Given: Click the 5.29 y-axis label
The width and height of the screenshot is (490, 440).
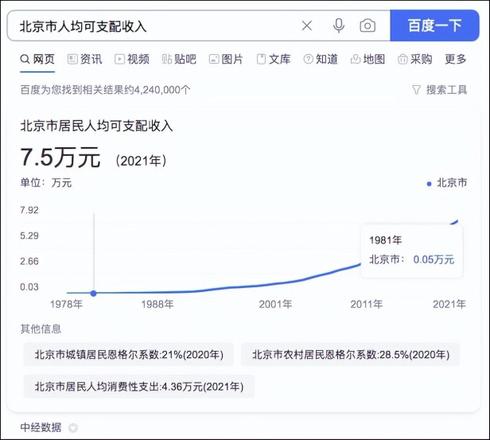Looking at the screenshot, I should [x=29, y=236].
